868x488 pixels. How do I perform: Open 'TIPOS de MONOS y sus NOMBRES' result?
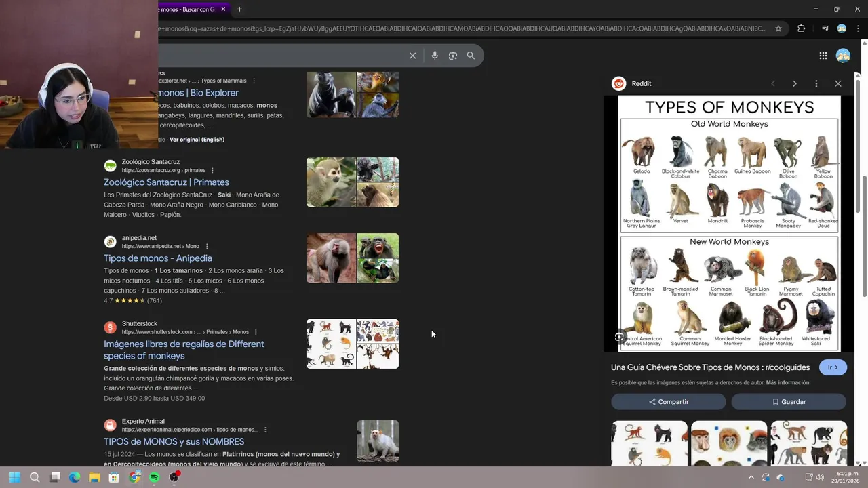(174, 442)
